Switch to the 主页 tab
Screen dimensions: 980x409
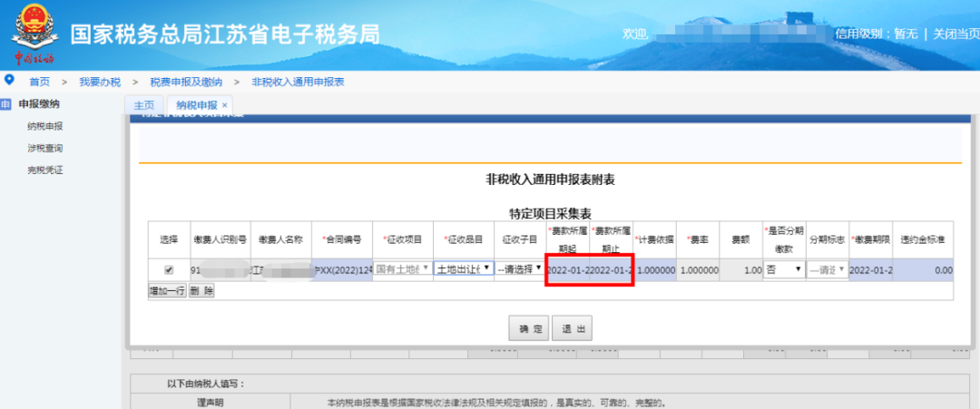click(x=143, y=105)
